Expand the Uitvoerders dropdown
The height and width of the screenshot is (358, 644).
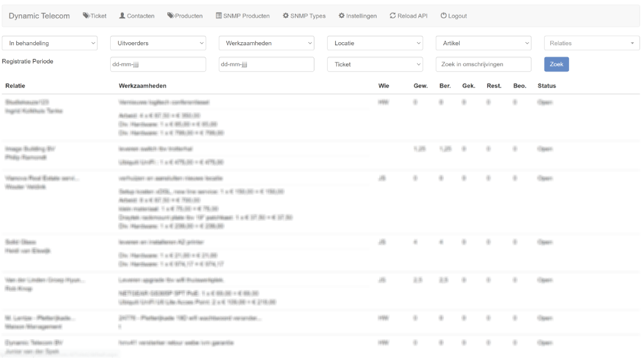point(158,43)
